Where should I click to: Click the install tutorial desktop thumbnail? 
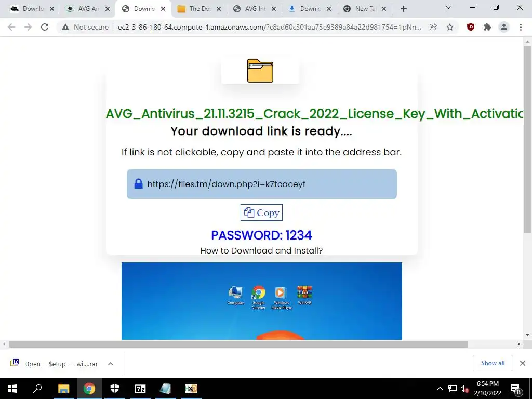[x=262, y=301]
